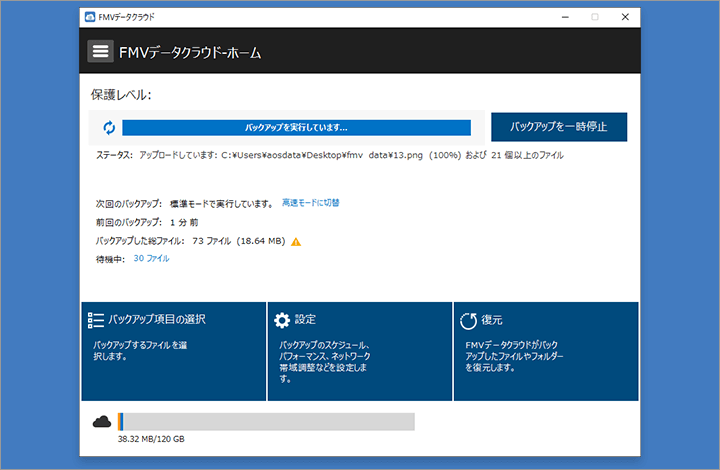
Task: Switch to high-speed mode via 高速モードに切替 link
Action: [310, 203]
